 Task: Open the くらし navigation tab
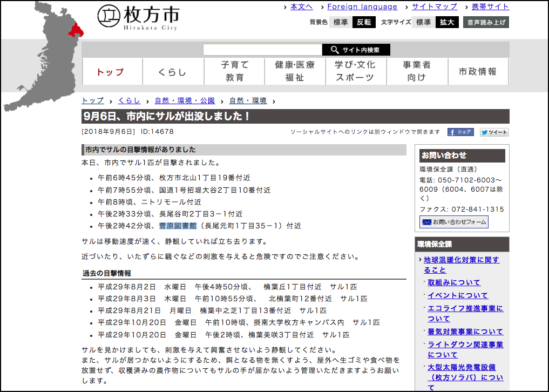point(173,72)
